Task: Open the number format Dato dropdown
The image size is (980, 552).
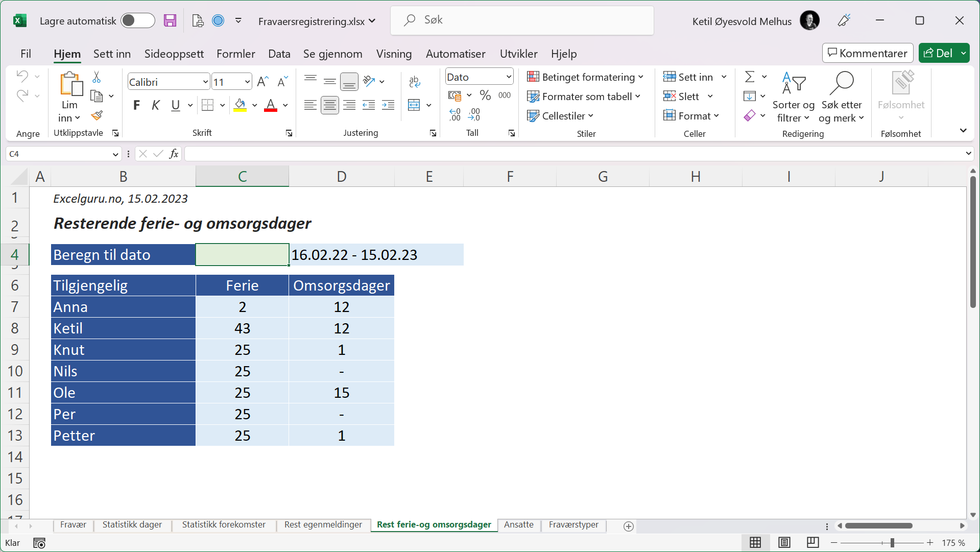Action: [x=509, y=77]
